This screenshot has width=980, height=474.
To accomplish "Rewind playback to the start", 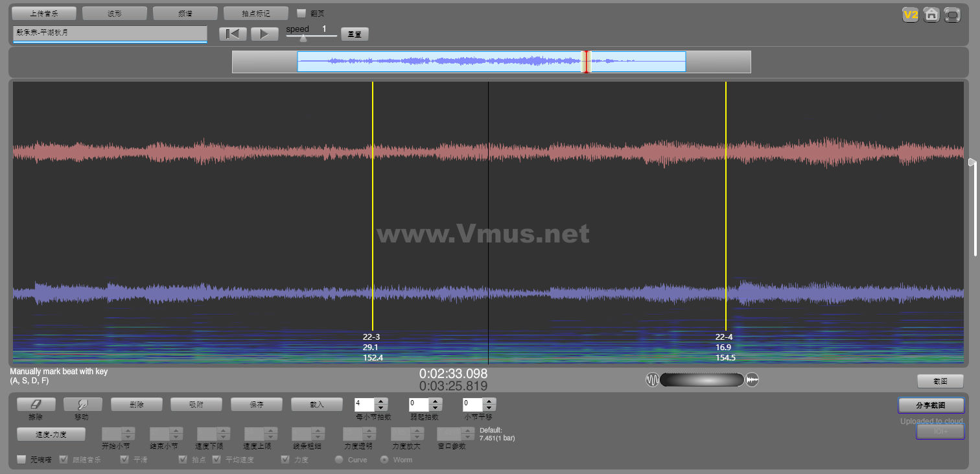I will pos(233,34).
